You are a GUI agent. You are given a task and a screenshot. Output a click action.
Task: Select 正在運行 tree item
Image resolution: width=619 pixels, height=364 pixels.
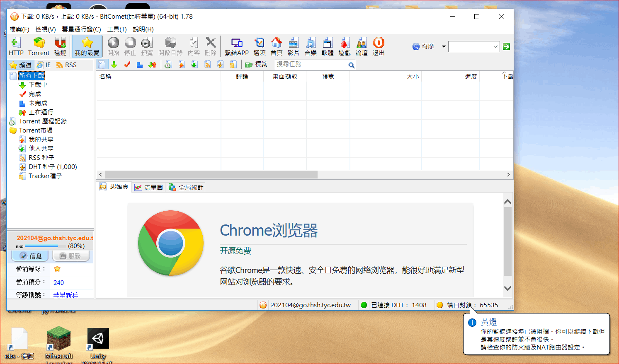tap(41, 112)
